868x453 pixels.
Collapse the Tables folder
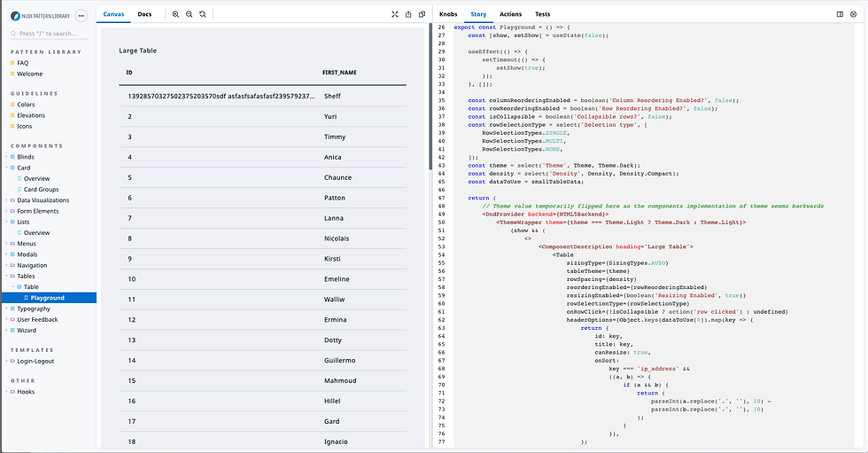pos(26,277)
